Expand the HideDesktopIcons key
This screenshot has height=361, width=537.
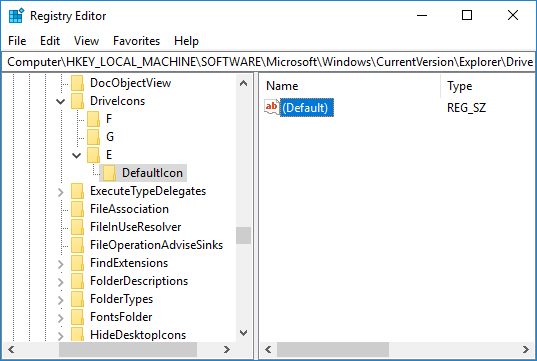[61, 336]
